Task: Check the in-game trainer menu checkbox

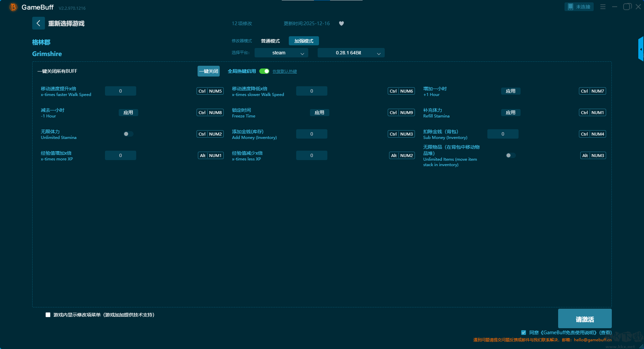Action: tap(48, 315)
